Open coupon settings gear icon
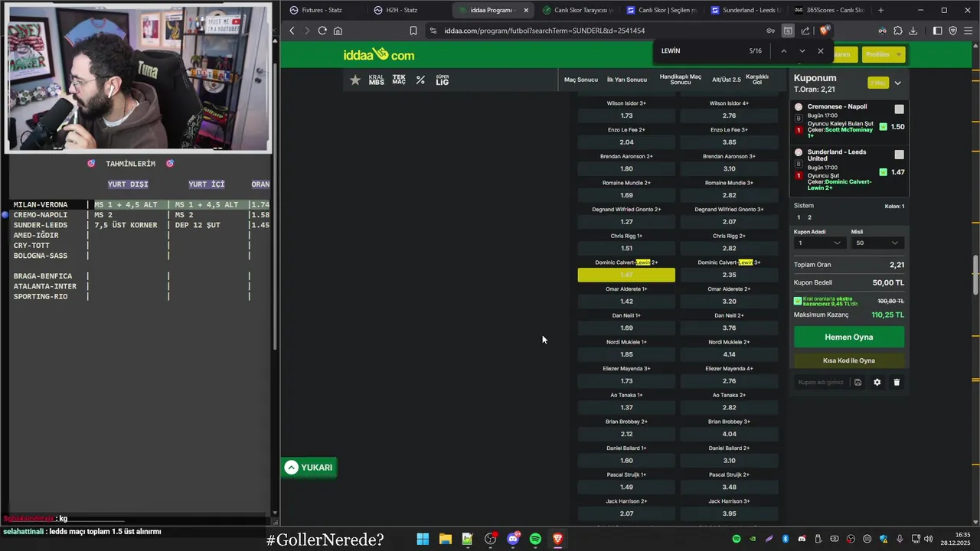 (x=877, y=382)
